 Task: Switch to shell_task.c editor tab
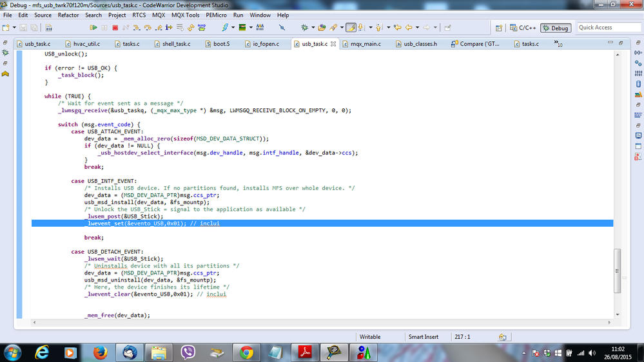point(172,44)
